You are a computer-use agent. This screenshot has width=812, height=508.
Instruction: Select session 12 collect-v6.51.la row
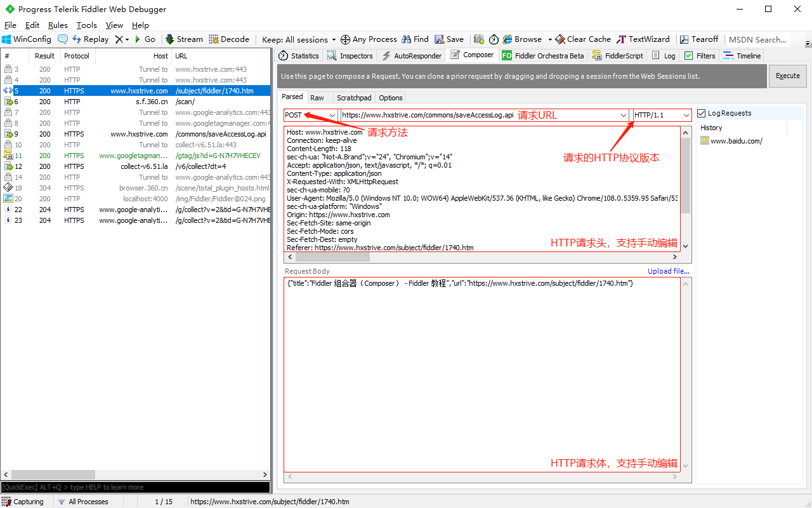136,166
